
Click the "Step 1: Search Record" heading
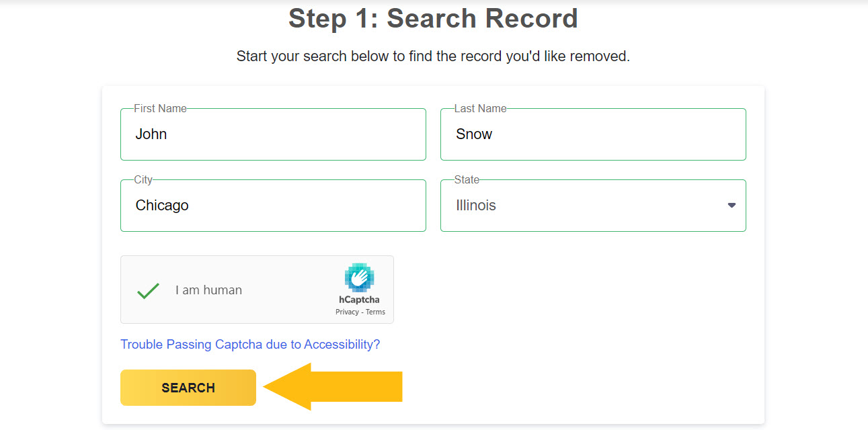tap(433, 19)
